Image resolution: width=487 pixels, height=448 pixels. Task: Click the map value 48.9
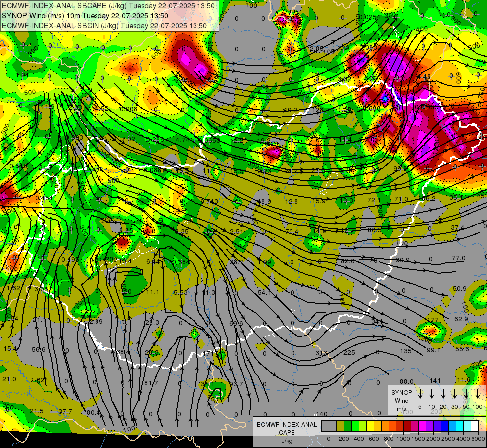click(264, 202)
